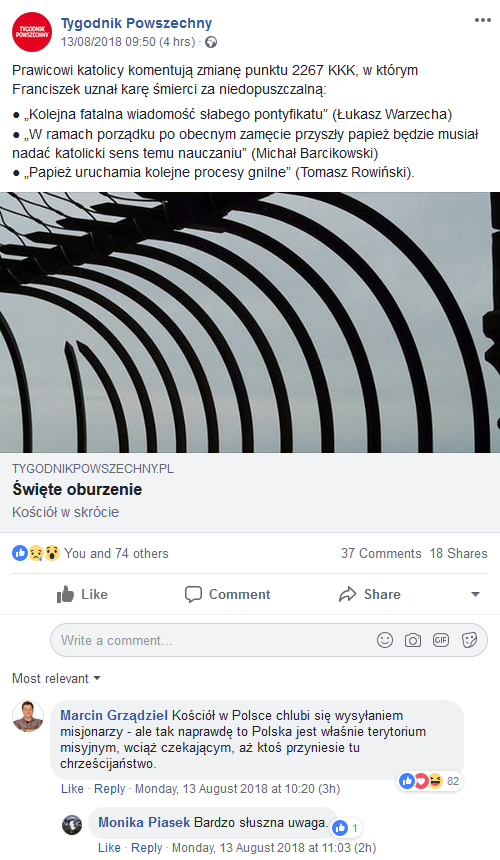Click the Comment button
Screen dimensions: 500x860
click(x=228, y=594)
